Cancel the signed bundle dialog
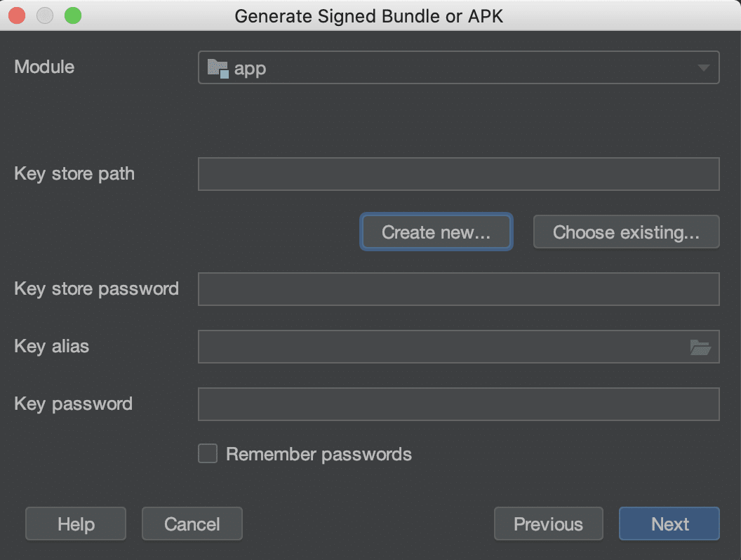 coord(192,524)
